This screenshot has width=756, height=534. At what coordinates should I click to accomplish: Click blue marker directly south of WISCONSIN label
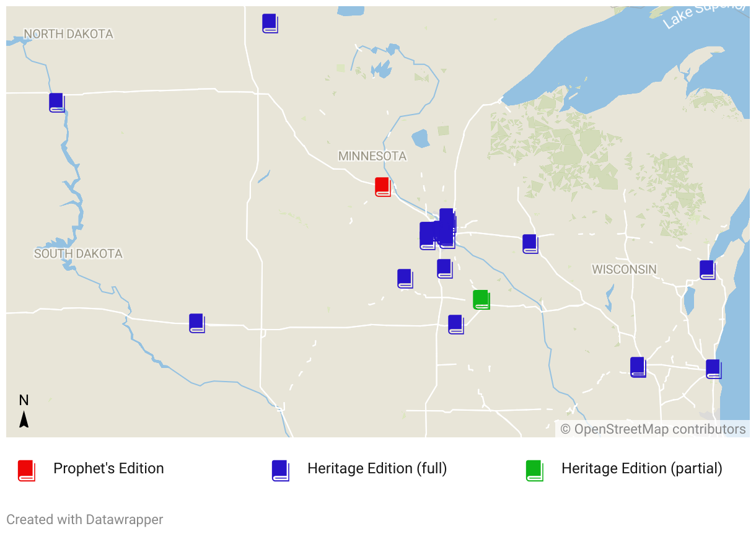pos(638,367)
